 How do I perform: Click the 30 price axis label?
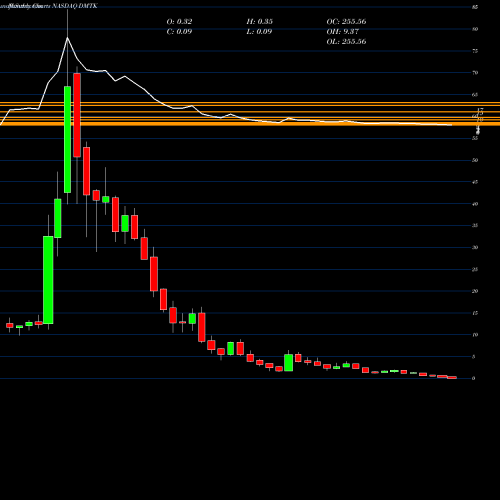click(475, 248)
